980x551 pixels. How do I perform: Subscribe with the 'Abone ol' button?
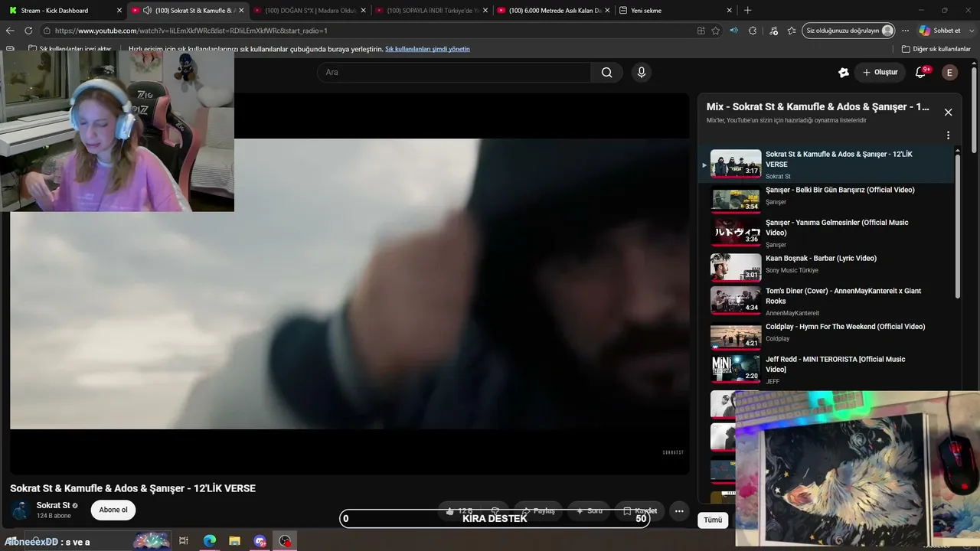tap(113, 510)
